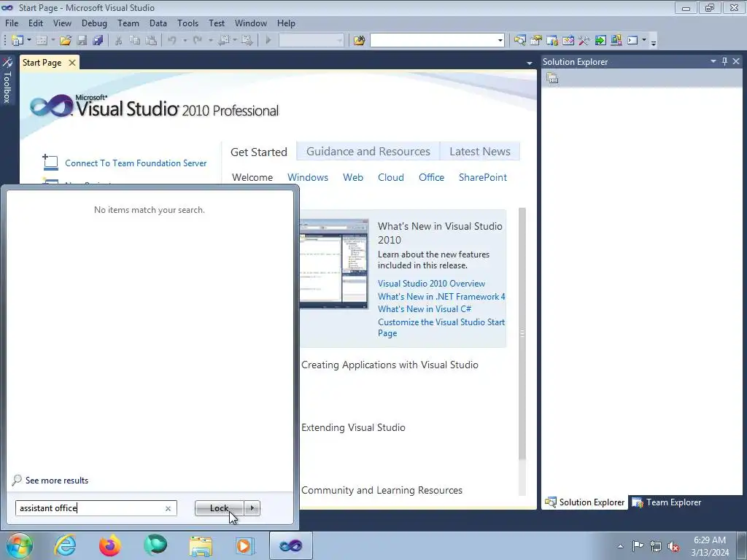Open the Debug menu
This screenshot has height=560, width=747.
94,23
